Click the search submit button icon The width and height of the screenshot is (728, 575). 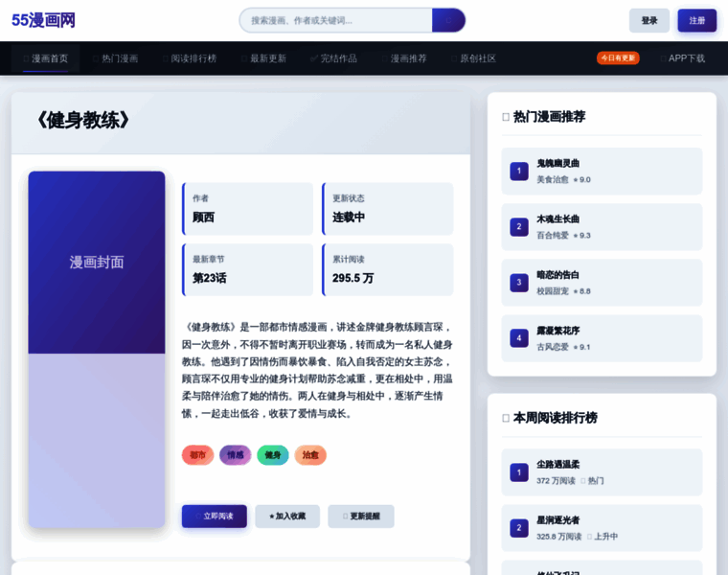coord(448,20)
